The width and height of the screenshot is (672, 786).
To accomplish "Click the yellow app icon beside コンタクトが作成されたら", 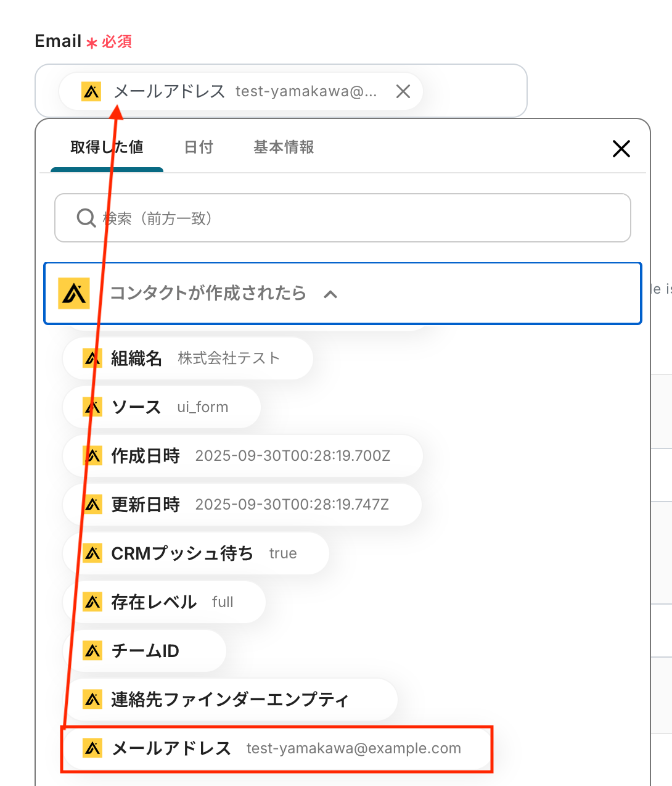I will [x=74, y=293].
